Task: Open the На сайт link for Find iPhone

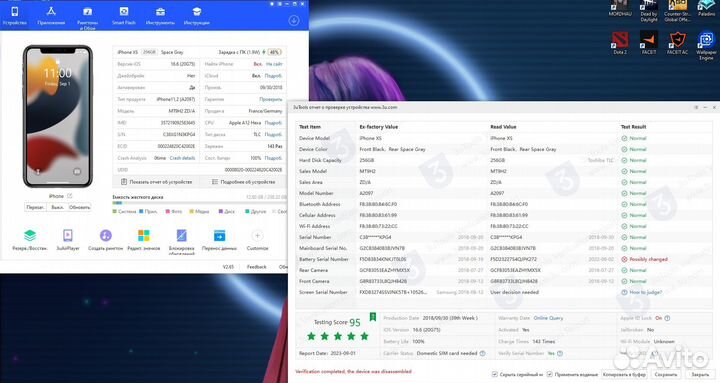Action: click(x=274, y=64)
